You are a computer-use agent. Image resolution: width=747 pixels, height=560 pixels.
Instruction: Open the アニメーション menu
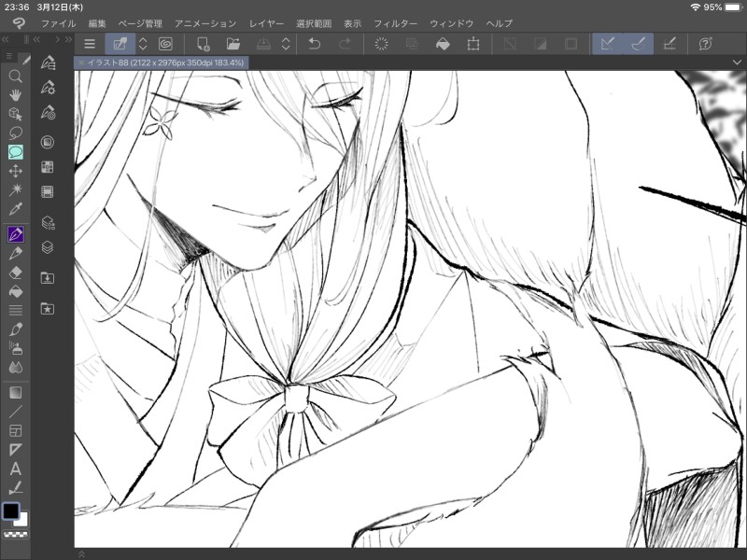pyautogui.click(x=204, y=23)
